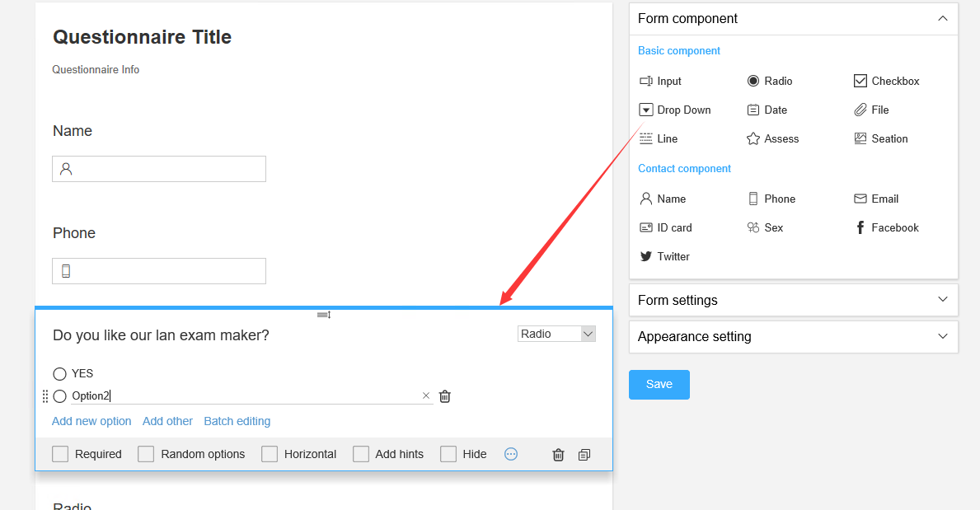
Task: Open more options ellipsis in question toolbar
Action: (x=511, y=454)
